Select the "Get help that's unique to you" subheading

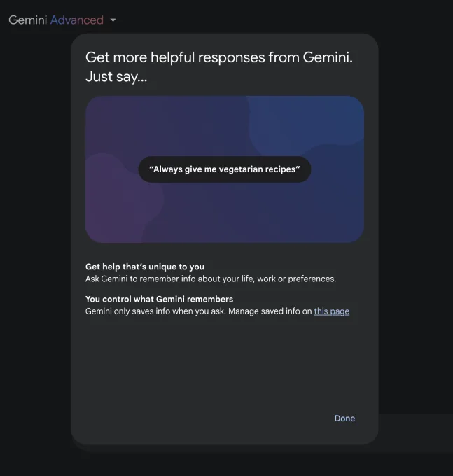pos(144,267)
